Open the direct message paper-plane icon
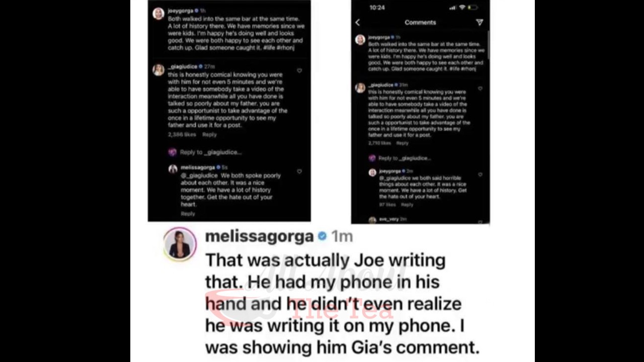Viewport: 644px width, 362px height. tap(479, 22)
